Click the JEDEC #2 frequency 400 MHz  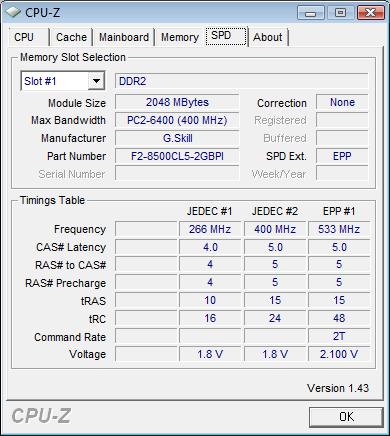click(x=275, y=229)
